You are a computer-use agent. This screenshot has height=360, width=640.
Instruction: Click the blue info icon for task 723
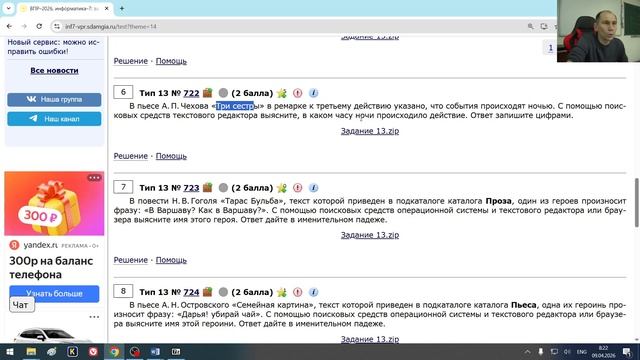tap(313, 188)
